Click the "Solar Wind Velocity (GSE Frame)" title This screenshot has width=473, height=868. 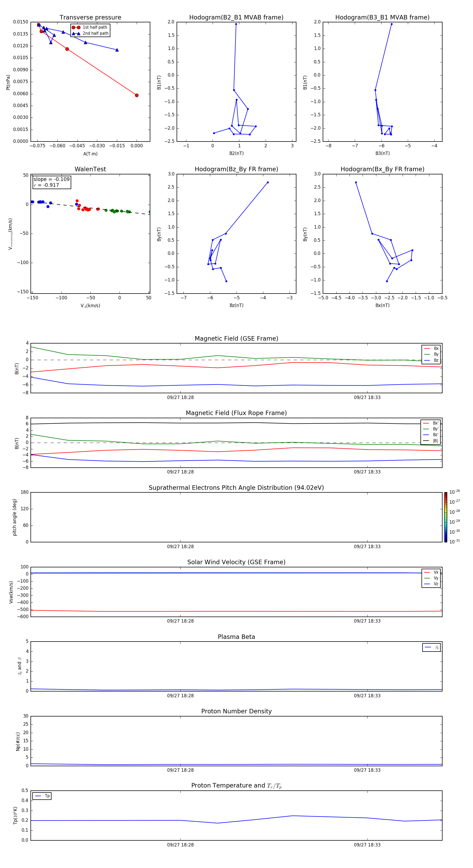pyautogui.click(x=236, y=562)
